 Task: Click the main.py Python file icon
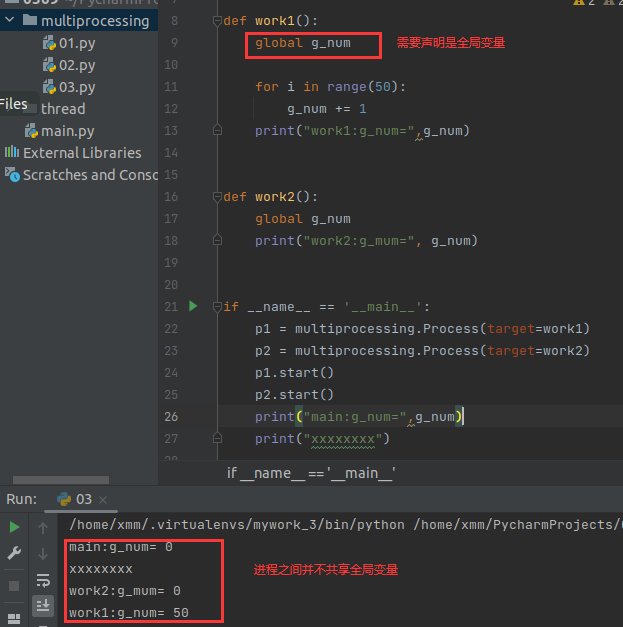tap(31, 131)
